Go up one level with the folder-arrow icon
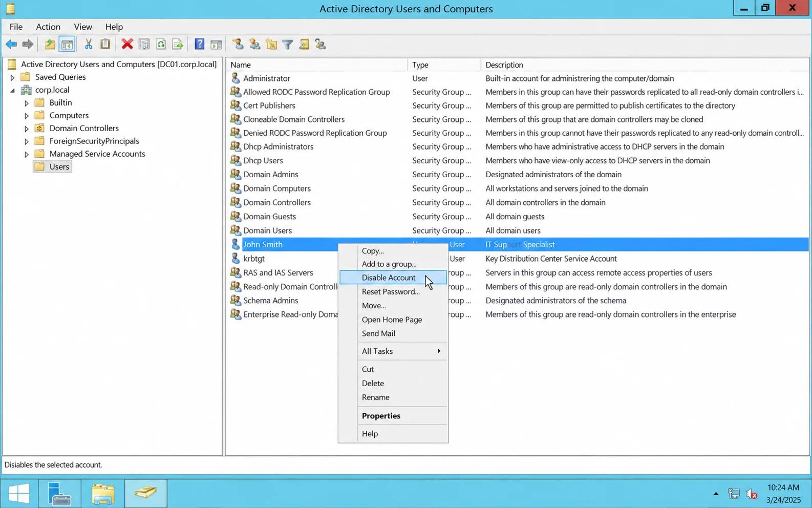The height and width of the screenshot is (508, 812). point(50,45)
